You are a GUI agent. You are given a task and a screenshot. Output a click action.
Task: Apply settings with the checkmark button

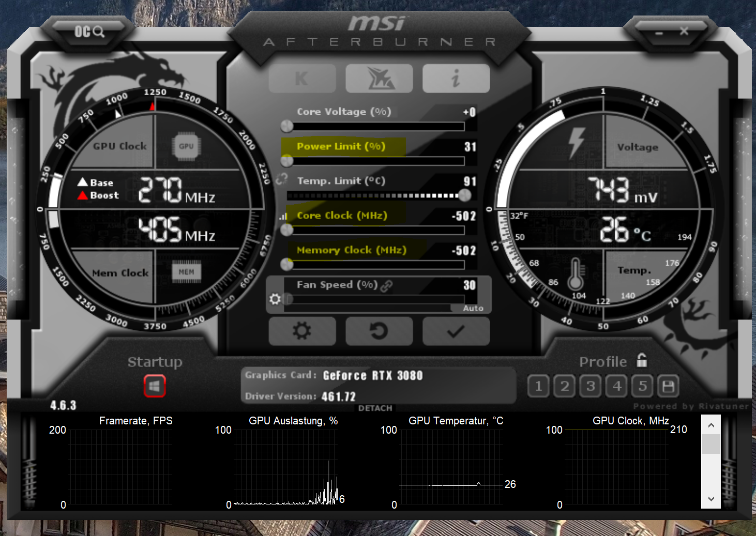[x=456, y=331]
